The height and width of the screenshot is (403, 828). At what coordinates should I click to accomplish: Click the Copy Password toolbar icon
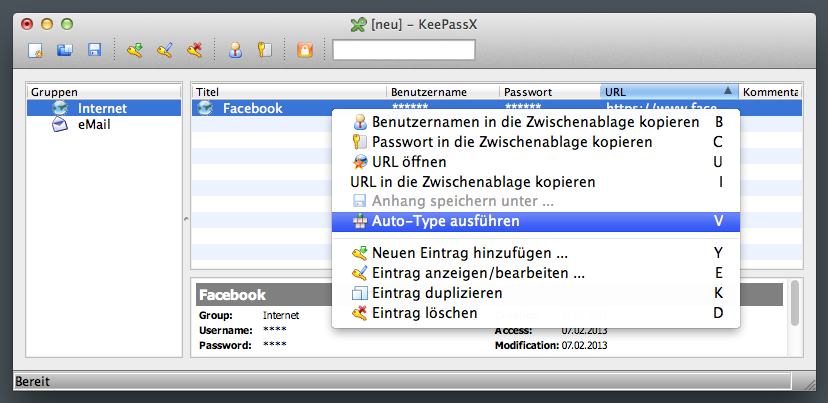click(265, 51)
